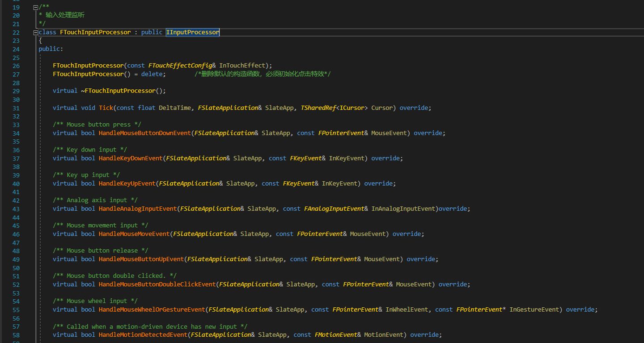The image size is (644, 343).
Task: Click the 'Key down input' comment
Action: pos(90,150)
